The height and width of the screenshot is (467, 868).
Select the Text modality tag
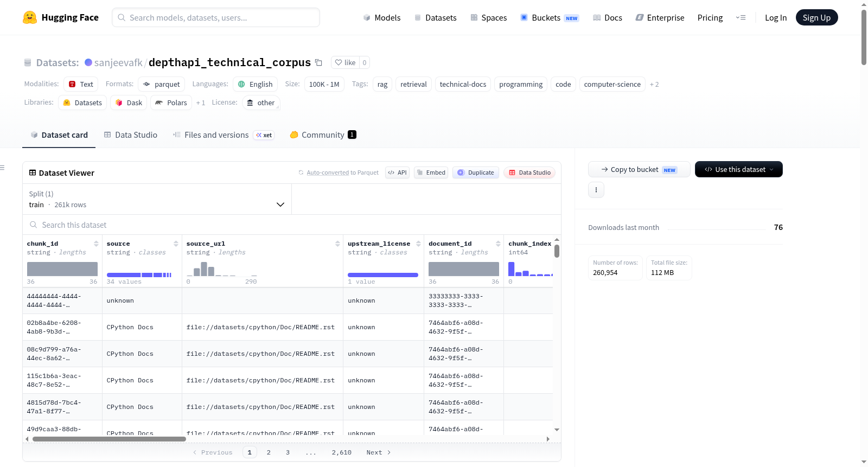pyautogui.click(x=81, y=84)
